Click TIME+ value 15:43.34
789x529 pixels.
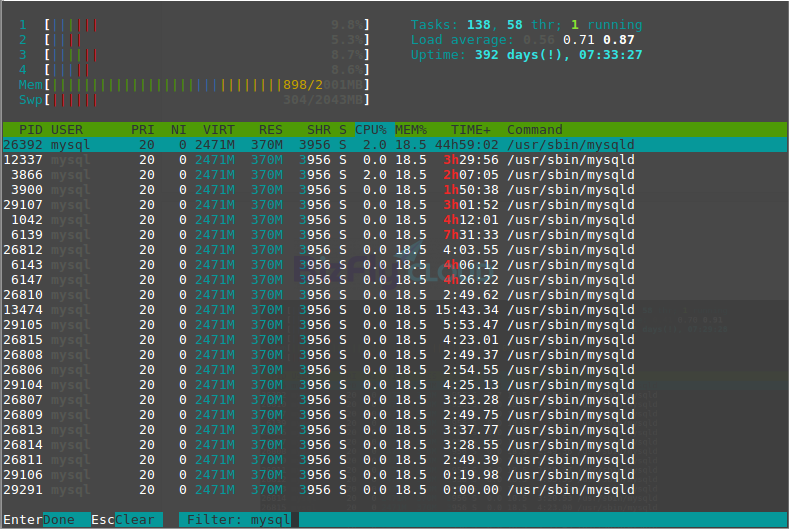pos(467,310)
